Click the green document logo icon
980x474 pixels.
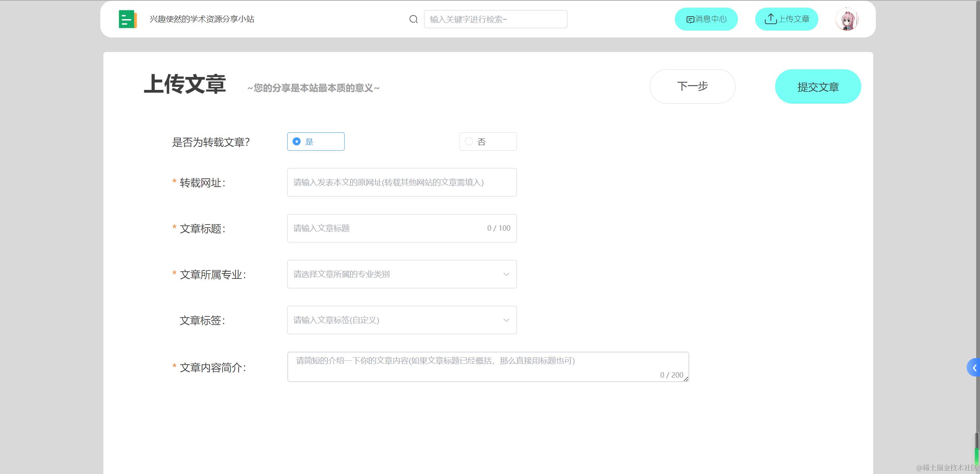point(128,19)
